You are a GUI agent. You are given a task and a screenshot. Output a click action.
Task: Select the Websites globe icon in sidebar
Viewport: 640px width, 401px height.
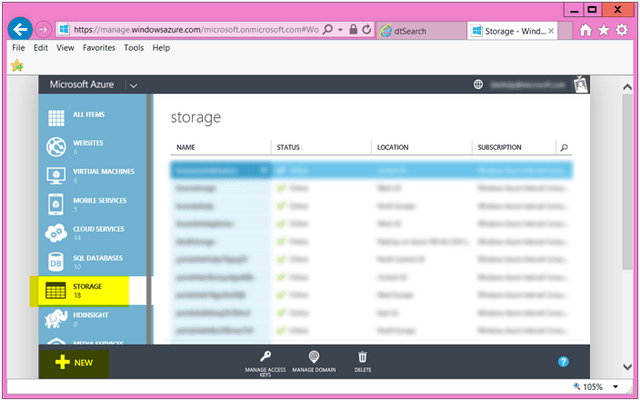click(x=56, y=147)
